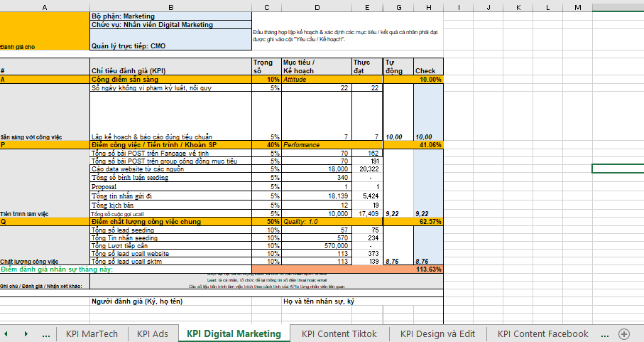Show more sheets via right ellipsis
The width and height of the screenshot is (644, 342).
pyautogui.click(x=604, y=333)
